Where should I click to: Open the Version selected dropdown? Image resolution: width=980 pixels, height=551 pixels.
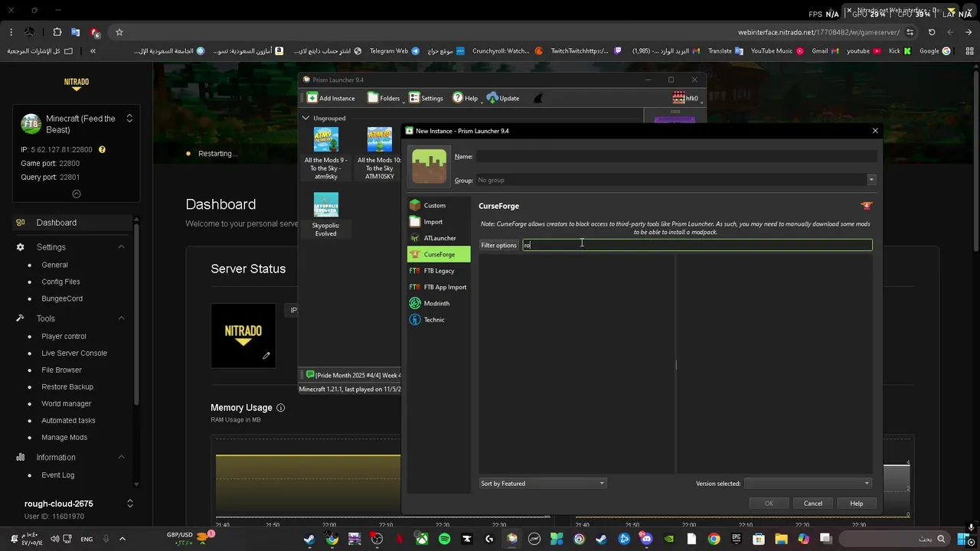(x=808, y=484)
